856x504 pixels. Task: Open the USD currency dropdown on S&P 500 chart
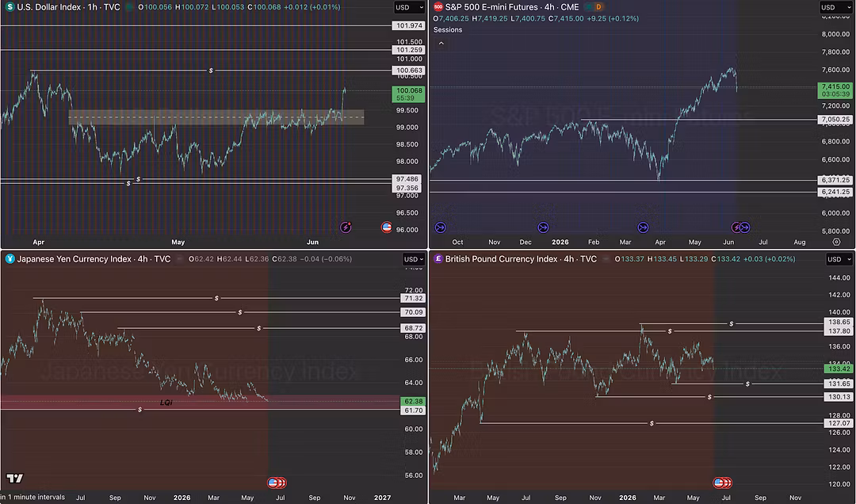[835, 7]
